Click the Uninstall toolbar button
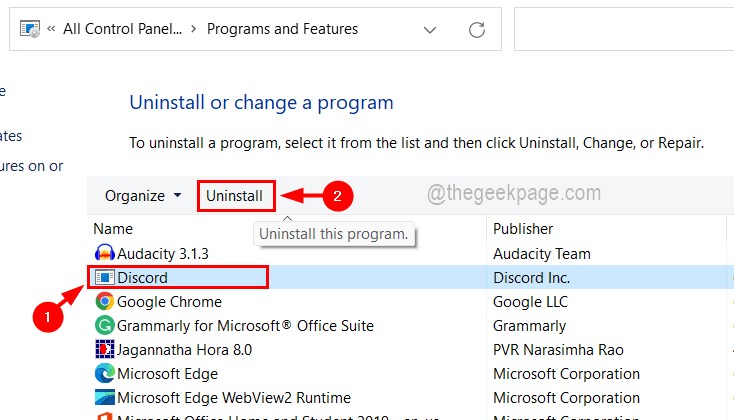The image size is (734, 420). point(235,196)
